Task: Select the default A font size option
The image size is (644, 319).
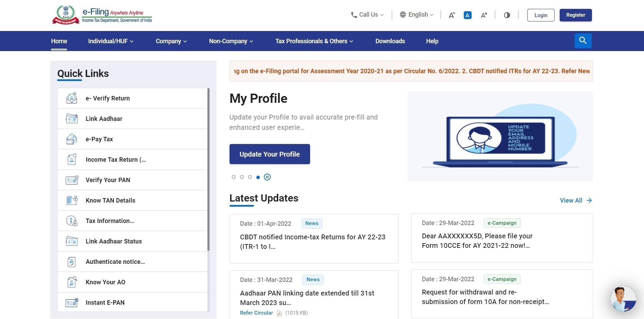Action: click(x=467, y=15)
